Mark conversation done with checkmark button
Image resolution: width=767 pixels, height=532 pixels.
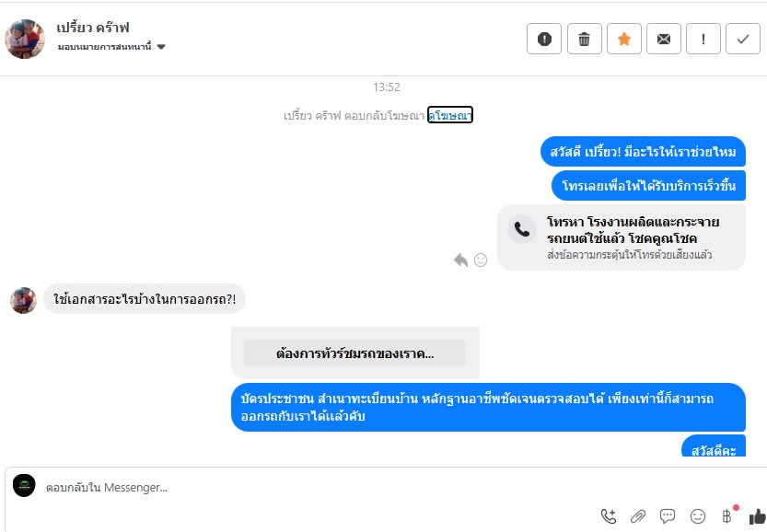(x=742, y=39)
